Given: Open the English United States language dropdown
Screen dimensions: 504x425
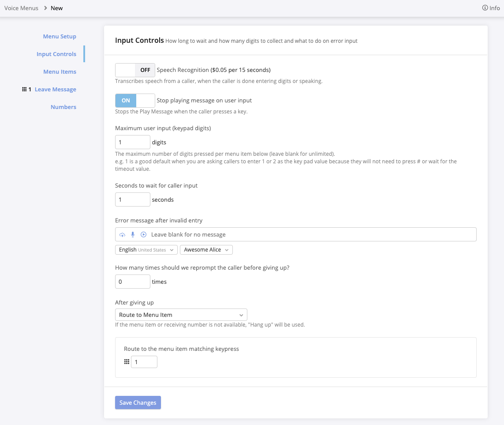Looking at the screenshot, I should 146,250.
